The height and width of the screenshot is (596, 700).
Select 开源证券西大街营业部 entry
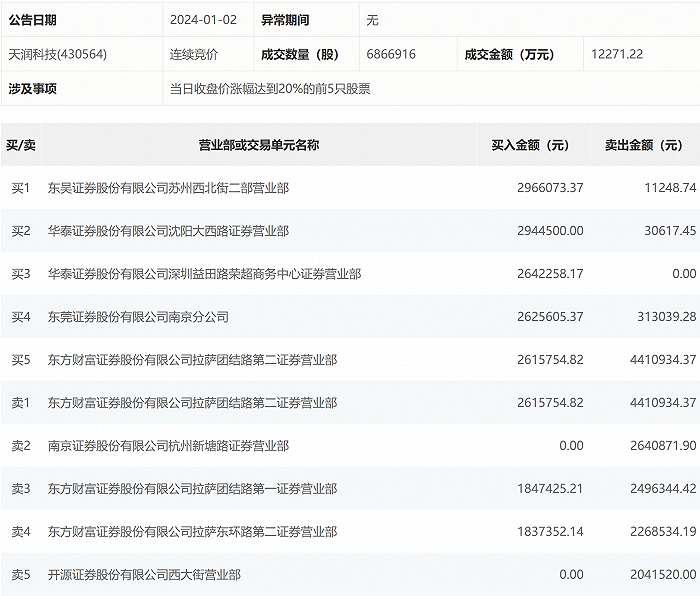[x=144, y=575]
